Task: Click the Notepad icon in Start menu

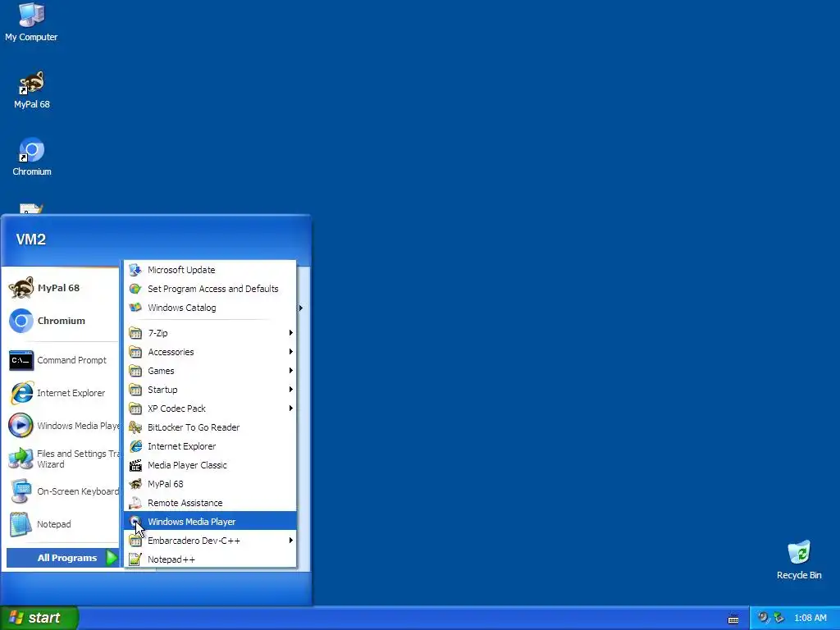Action: 21,524
